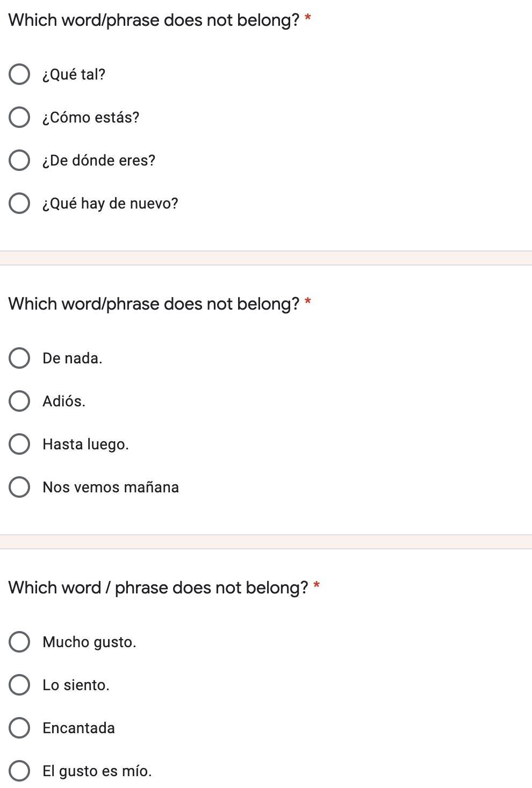Pick the 'Mucho gusto.' radio button

(x=19, y=642)
